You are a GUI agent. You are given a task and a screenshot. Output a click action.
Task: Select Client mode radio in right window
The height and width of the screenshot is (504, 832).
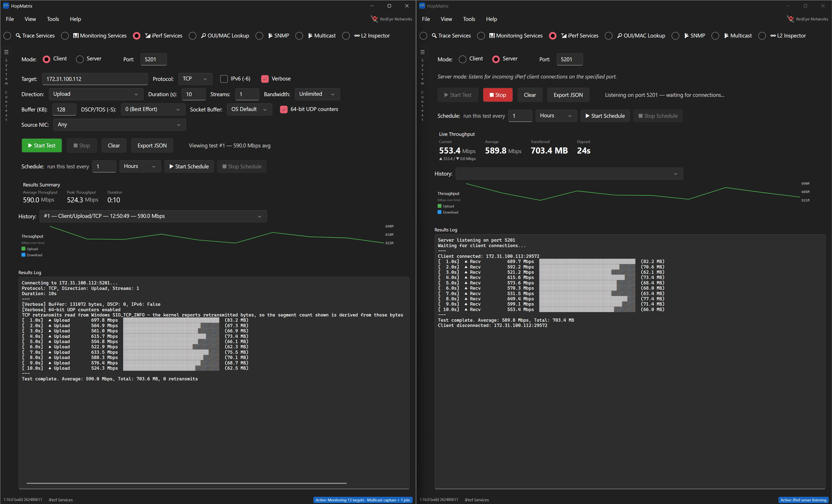pyautogui.click(x=462, y=59)
